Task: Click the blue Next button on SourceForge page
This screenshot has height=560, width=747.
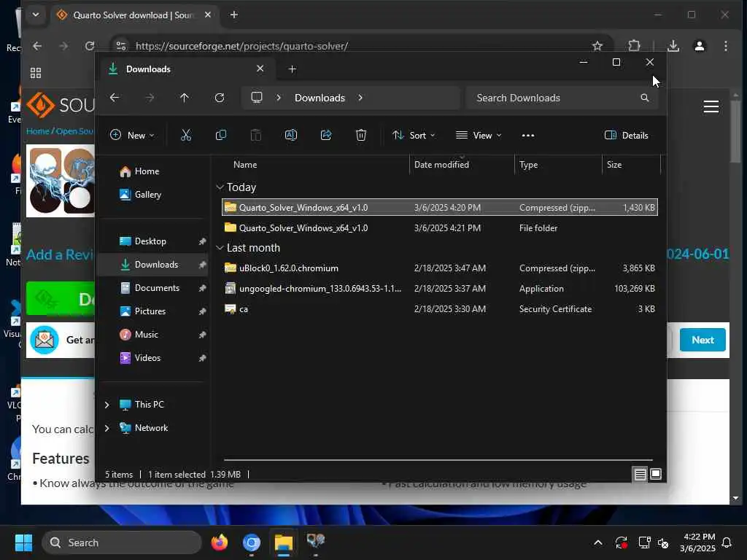Action: pos(703,340)
